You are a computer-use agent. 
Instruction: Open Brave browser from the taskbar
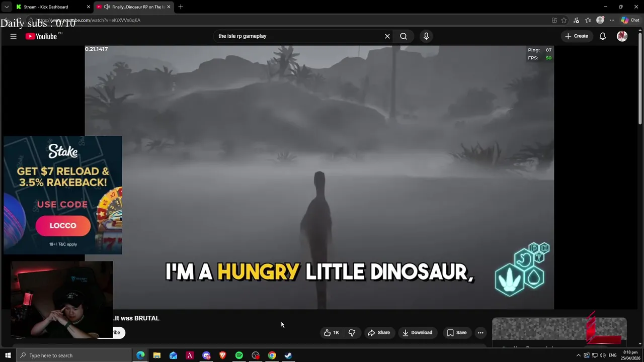coord(222,355)
